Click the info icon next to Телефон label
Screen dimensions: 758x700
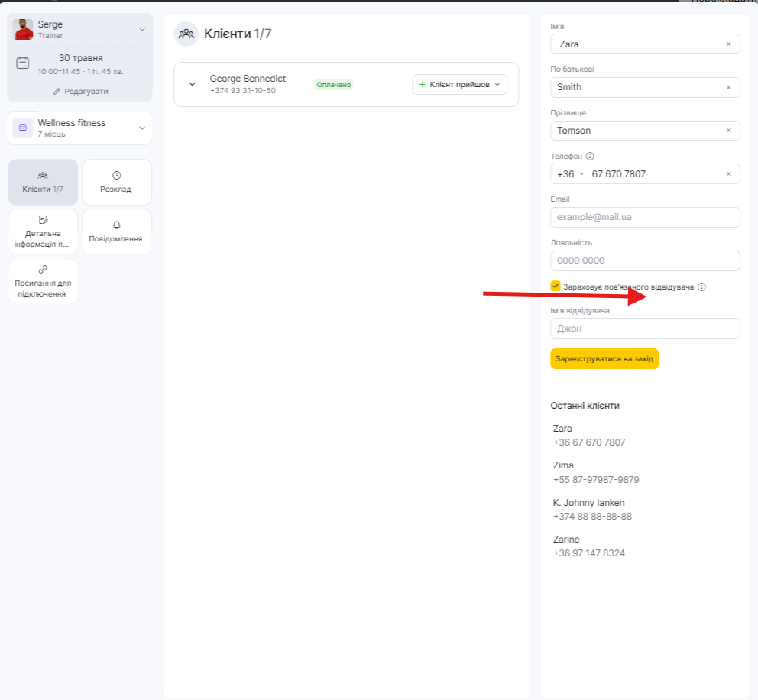(590, 156)
